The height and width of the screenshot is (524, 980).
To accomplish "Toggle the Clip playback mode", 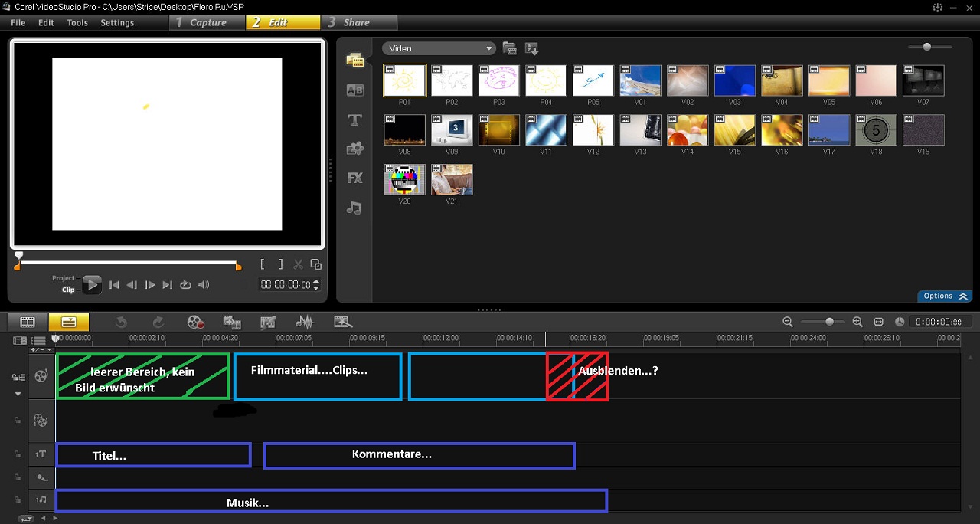I will (68, 290).
